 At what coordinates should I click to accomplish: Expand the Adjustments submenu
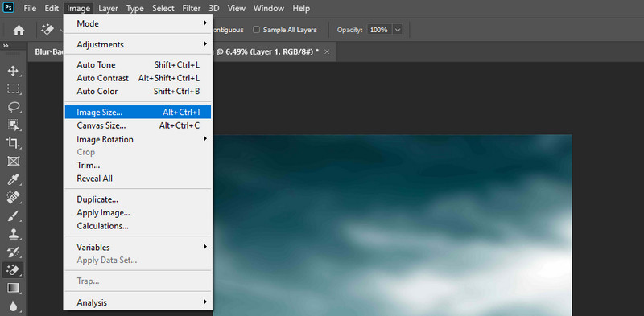point(138,44)
